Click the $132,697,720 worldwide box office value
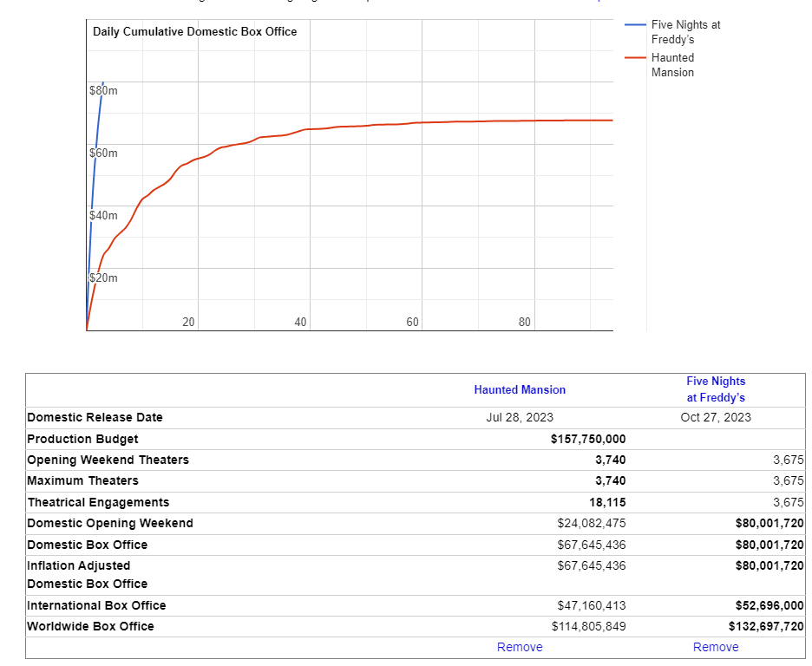 tap(766, 626)
